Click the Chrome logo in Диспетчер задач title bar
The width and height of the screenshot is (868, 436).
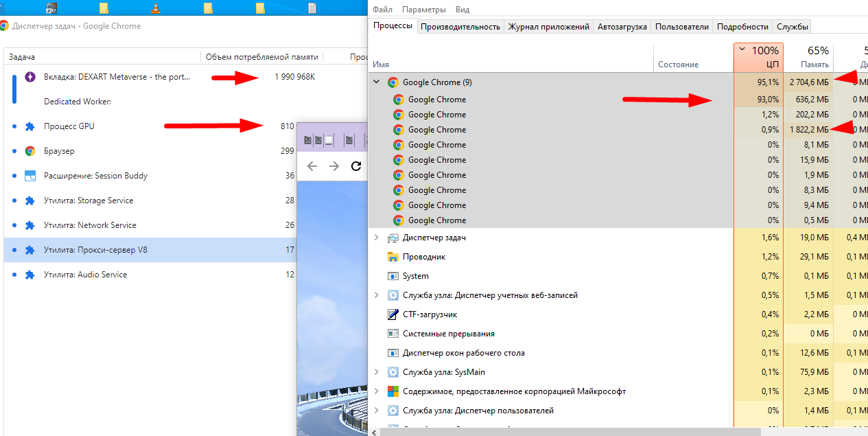4,26
